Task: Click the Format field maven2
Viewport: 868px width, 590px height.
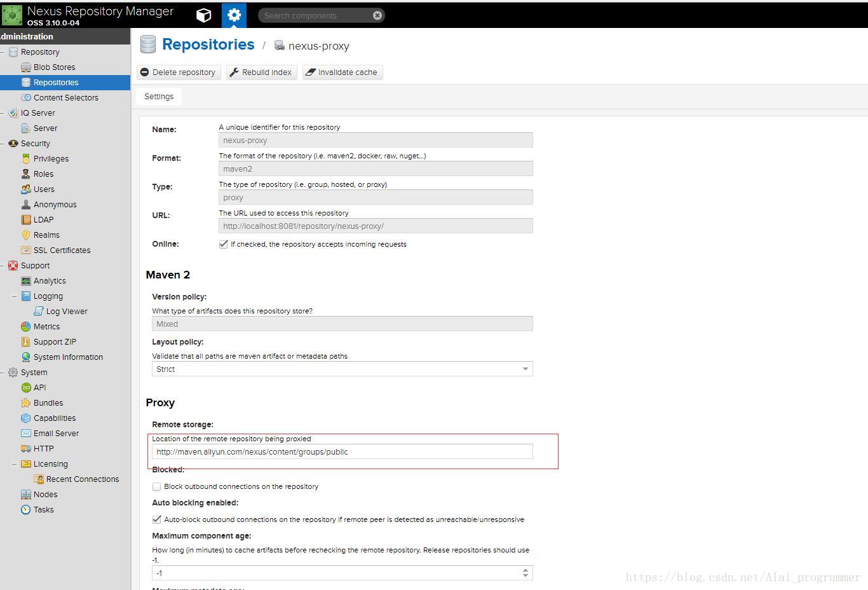Action: [x=376, y=168]
